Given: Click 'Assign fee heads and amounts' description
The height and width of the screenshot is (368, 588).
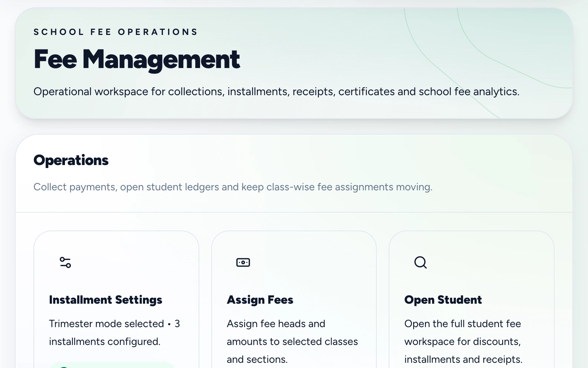Looking at the screenshot, I should point(293,342).
